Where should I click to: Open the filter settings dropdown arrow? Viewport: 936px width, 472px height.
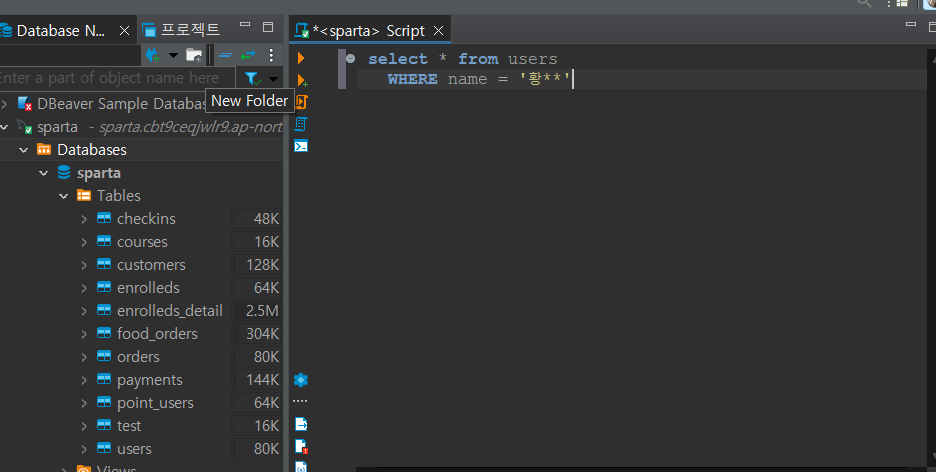(273, 79)
